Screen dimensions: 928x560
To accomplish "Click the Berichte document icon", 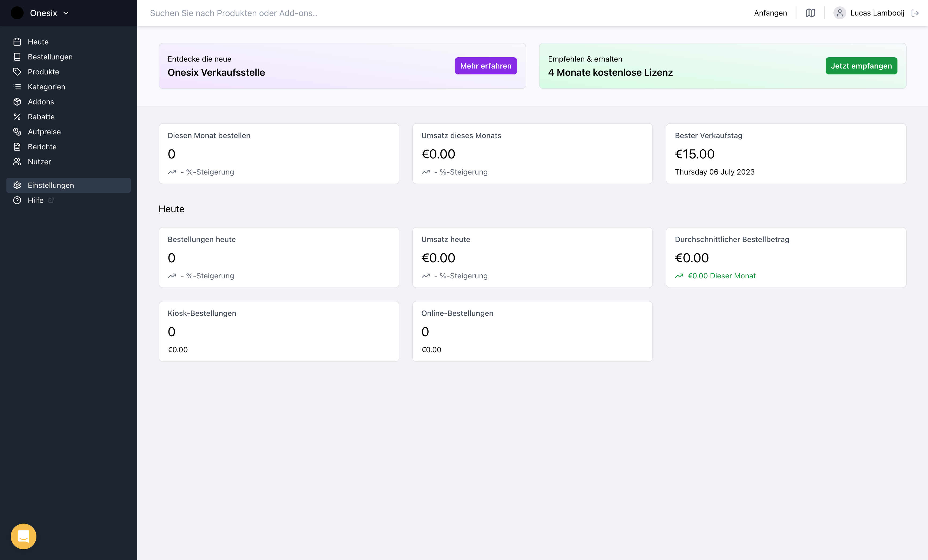I will click(17, 147).
